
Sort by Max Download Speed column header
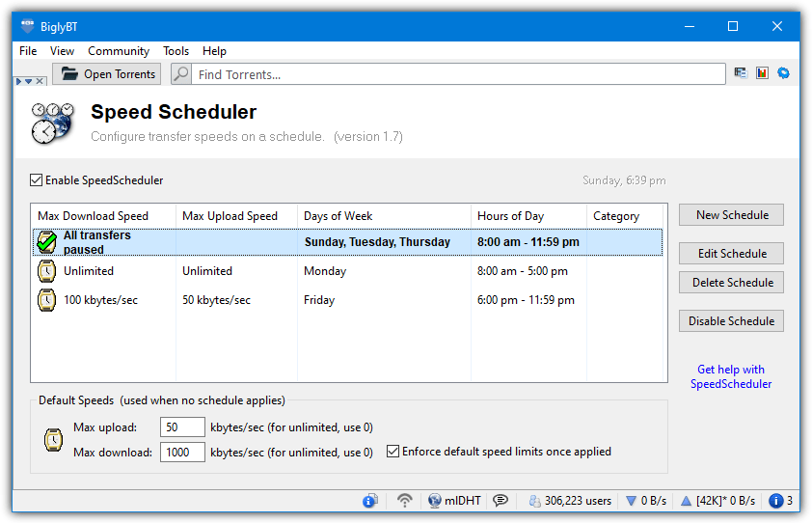103,216
